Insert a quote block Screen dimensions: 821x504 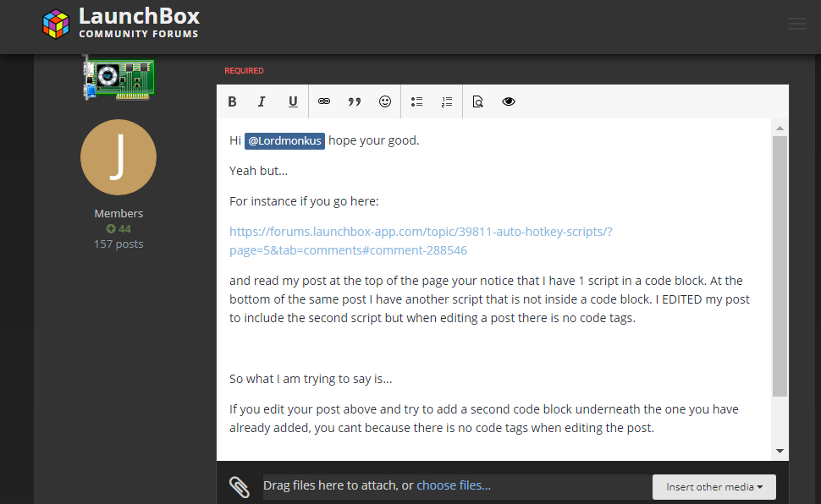[355, 101]
